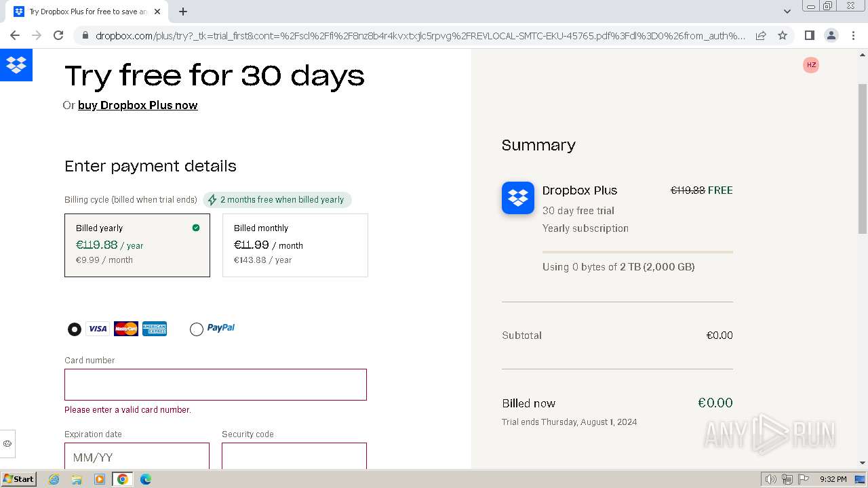Select the Try Dropbox Plus browser tab
The image size is (868, 488).
(x=87, y=12)
